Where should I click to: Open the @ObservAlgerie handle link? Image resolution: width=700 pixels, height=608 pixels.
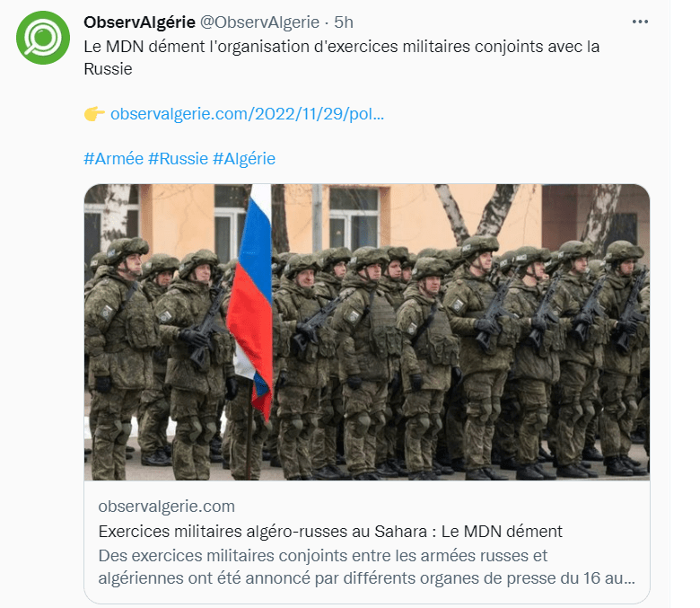[259, 22]
